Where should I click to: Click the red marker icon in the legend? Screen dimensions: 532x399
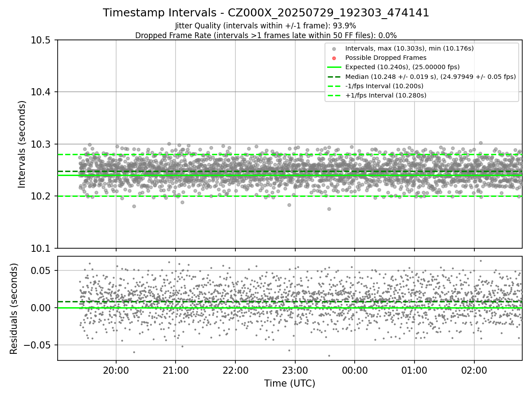[334, 58]
